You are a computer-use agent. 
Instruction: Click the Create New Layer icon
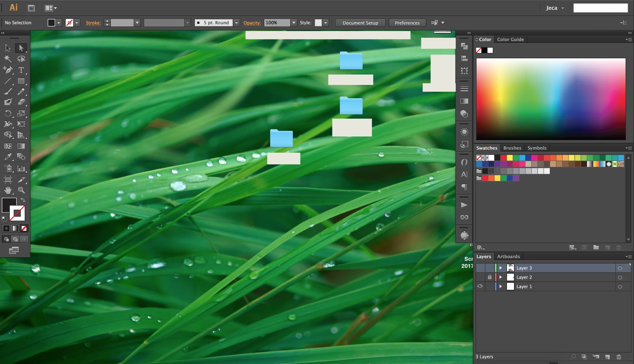click(x=607, y=357)
